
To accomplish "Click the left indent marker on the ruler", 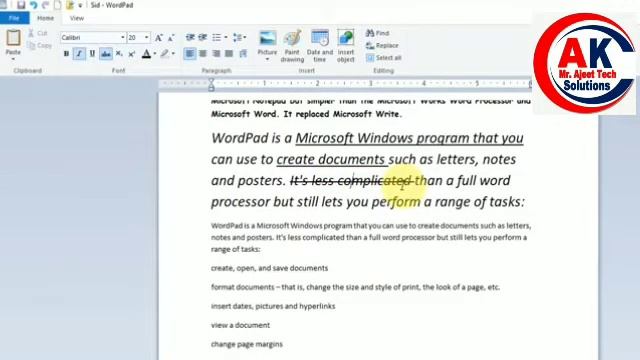I will [211, 84].
